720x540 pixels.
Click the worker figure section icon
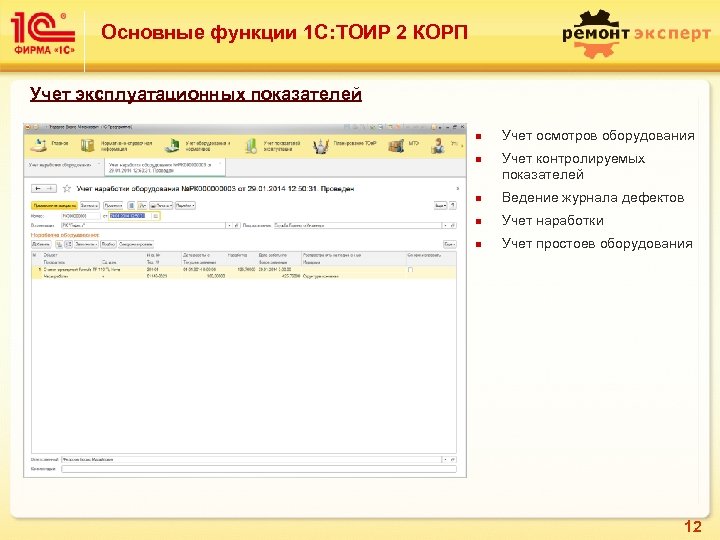tap(438, 146)
